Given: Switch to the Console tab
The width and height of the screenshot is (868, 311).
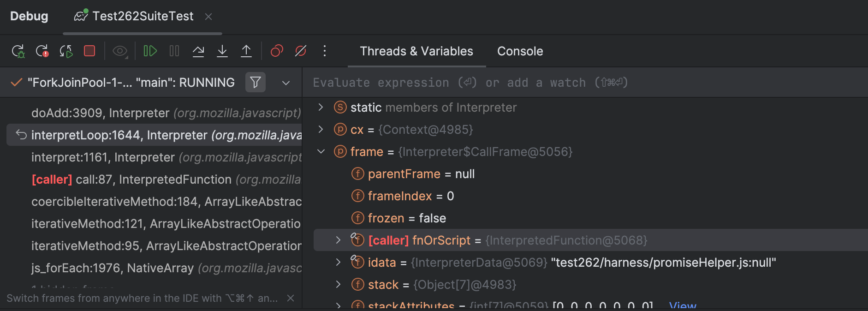Looking at the screenshot, I should click(x=520, y=51).
